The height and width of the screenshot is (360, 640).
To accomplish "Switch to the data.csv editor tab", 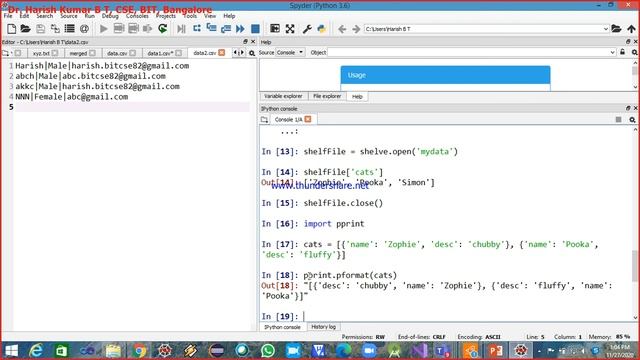I will (x=117, y=53).
